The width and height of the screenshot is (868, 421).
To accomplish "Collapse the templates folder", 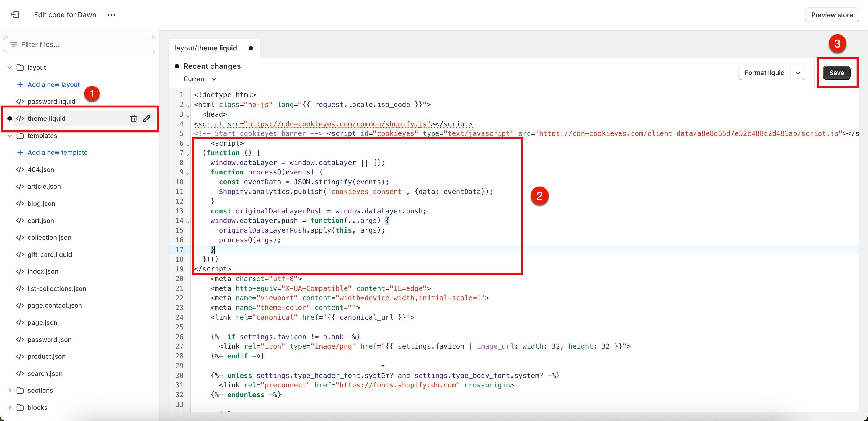I will (9, 136).
